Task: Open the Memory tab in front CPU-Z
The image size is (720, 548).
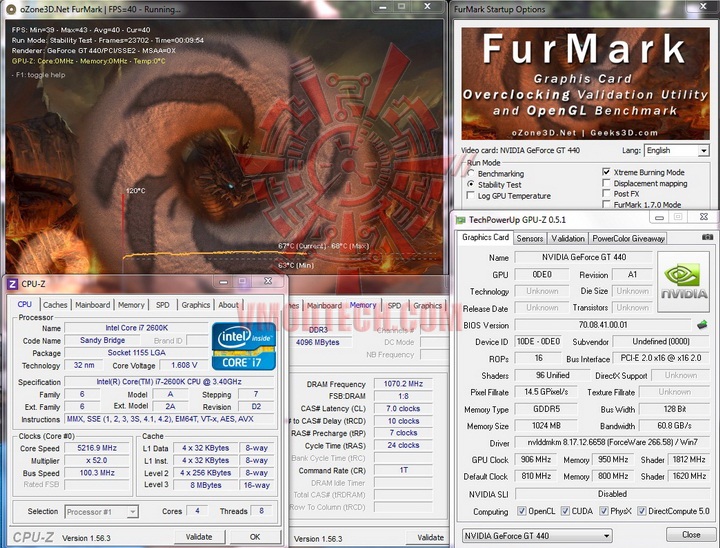Action: (x=131, y=305)
